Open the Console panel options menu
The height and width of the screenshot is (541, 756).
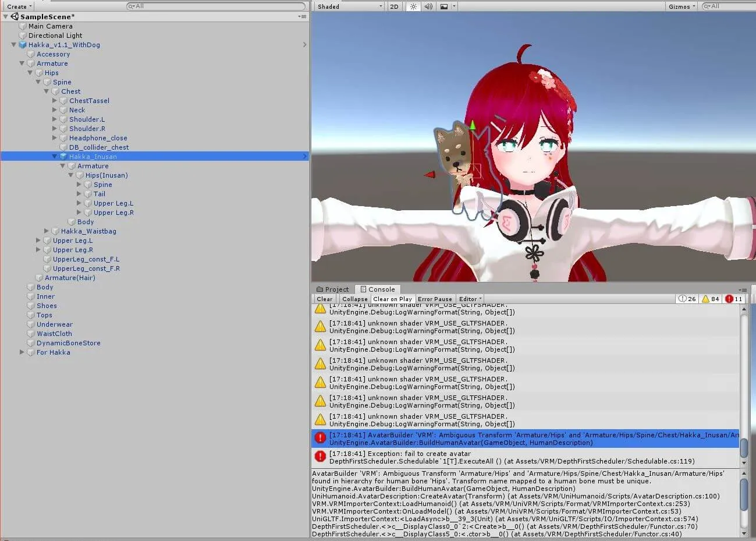743,289
